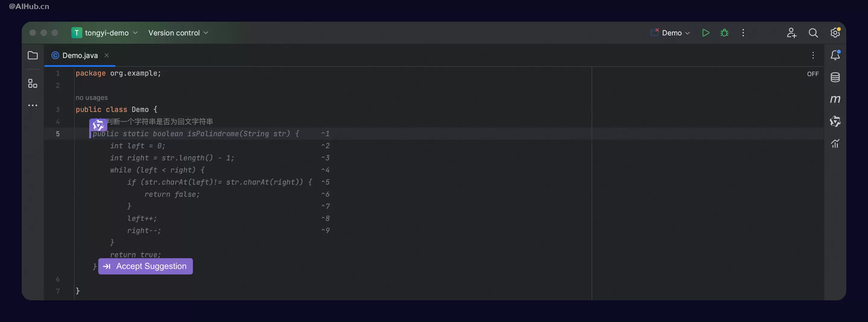The width and height of the screenshot is (868, 322).
Task: Open the Database tool window
Action: (x=835, y=77)
